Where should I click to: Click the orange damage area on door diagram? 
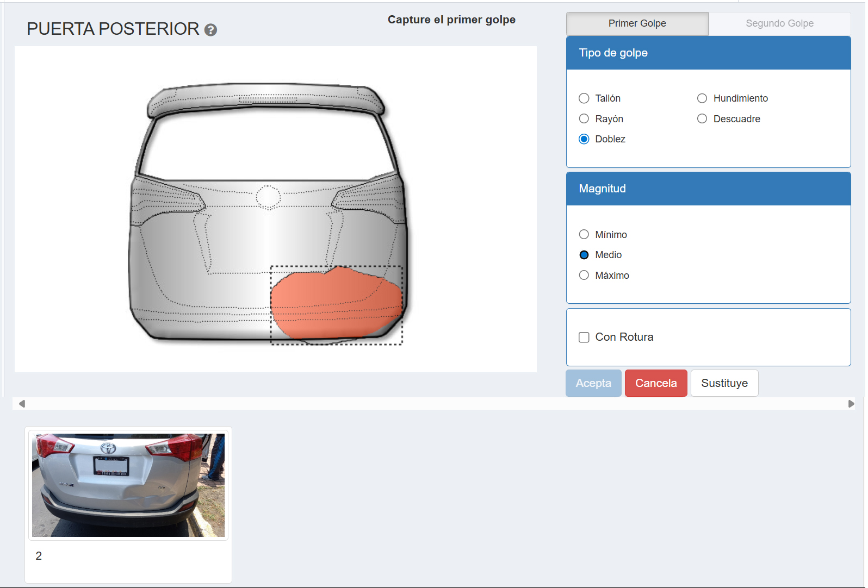334,304
